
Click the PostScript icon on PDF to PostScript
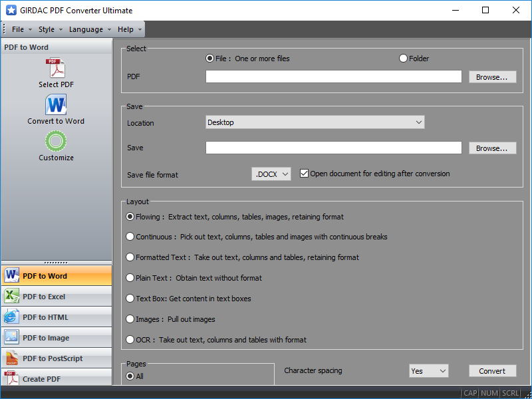point(11,358)
